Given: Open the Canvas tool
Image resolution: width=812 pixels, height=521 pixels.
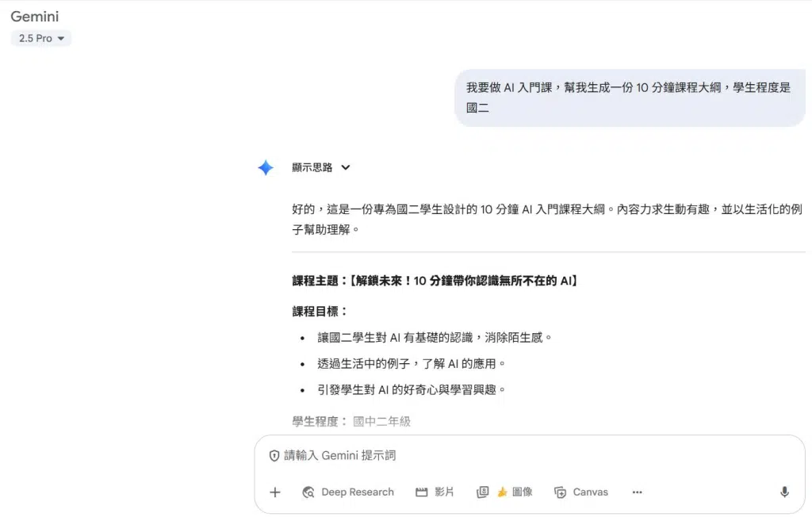Looking at the screenshot, I should coord(581,492).
